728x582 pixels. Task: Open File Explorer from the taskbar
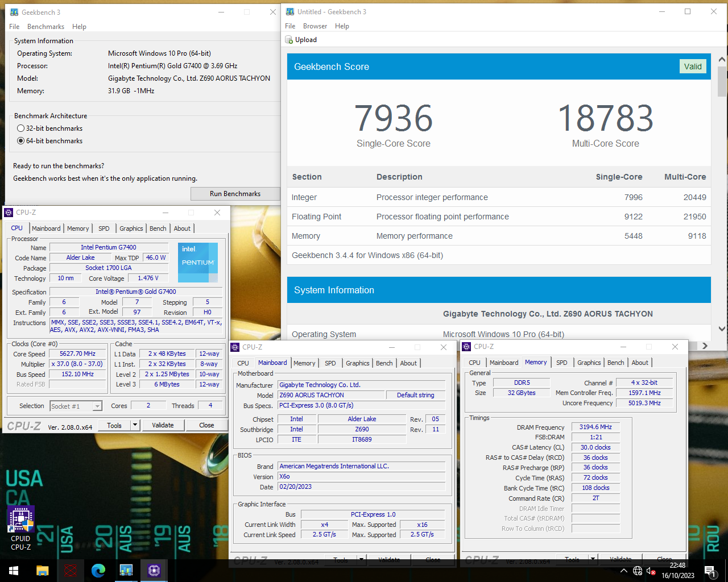click(42, 571)
